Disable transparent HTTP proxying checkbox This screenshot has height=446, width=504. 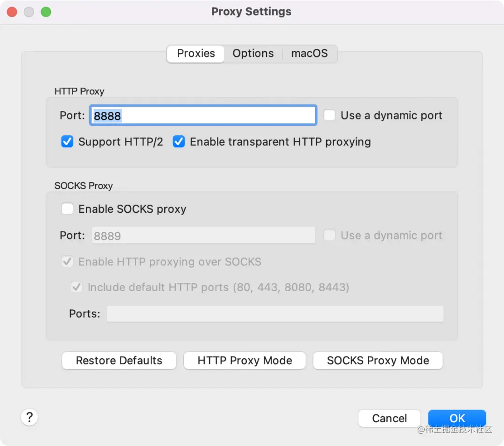click(x=179, y=142)
